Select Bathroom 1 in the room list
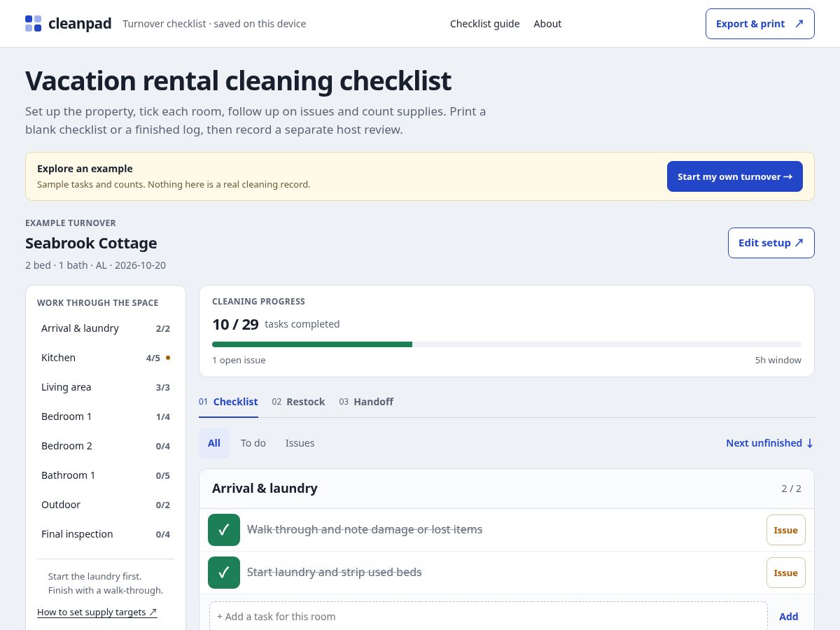840x630 pixels. coord(106,475)
